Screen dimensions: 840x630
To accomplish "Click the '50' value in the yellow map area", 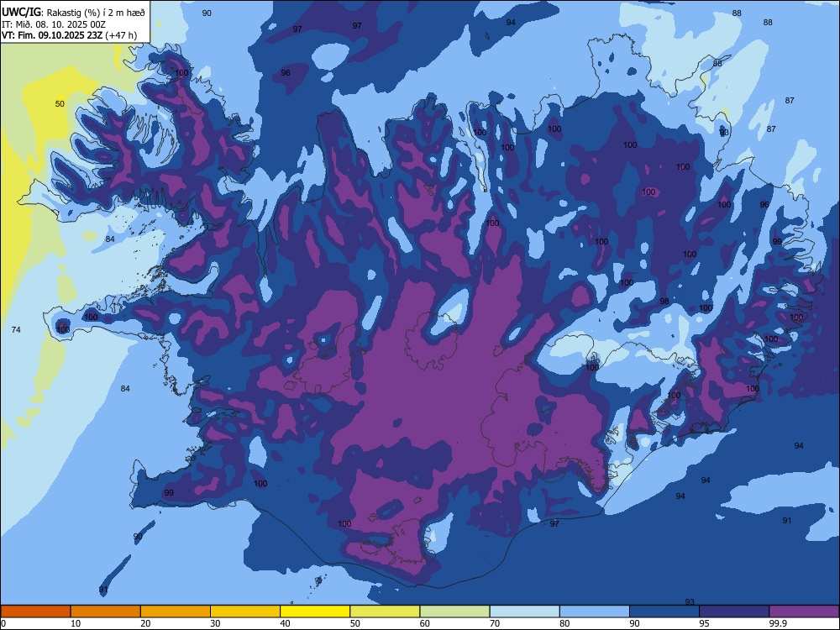I will click(60, 104).
